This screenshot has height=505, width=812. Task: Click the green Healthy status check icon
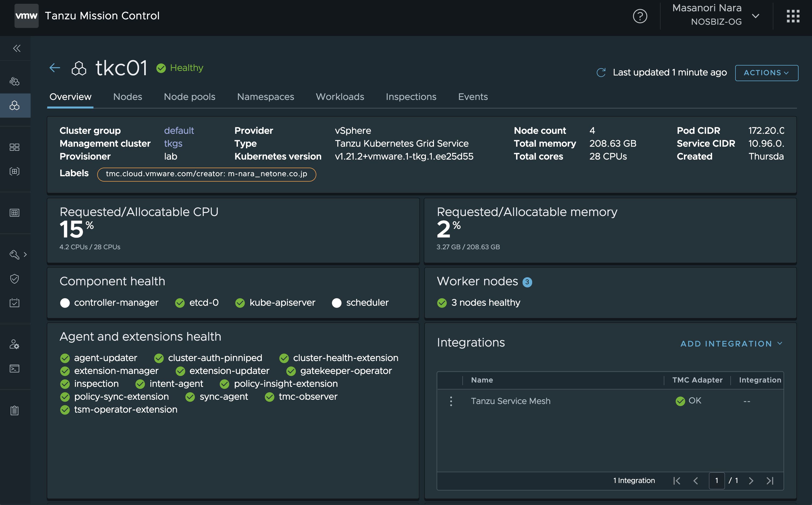tap(161, 68)
